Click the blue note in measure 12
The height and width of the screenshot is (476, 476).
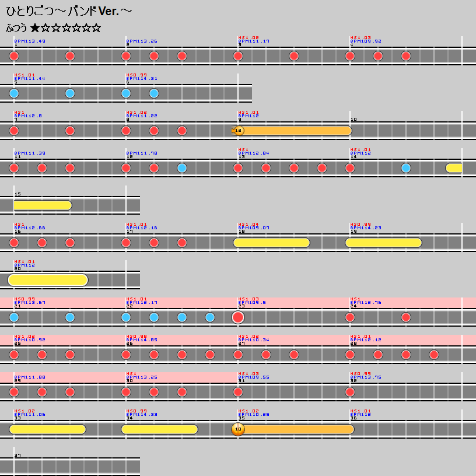[182, 168]
